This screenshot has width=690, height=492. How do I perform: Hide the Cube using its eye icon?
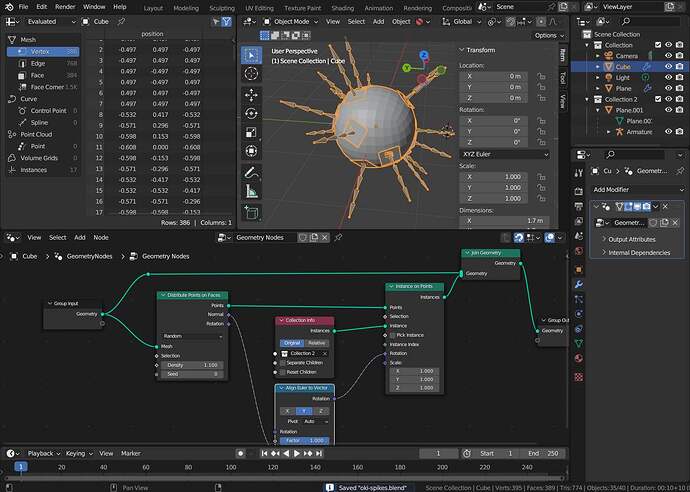point(668,66)
